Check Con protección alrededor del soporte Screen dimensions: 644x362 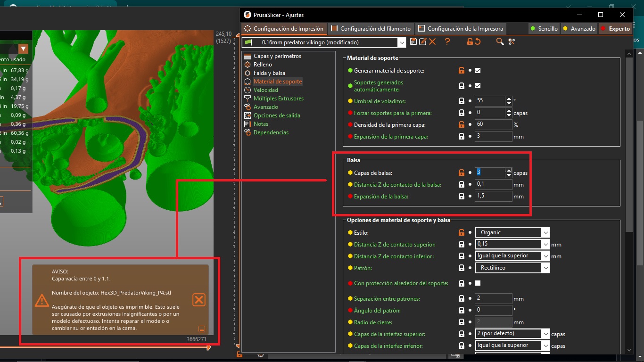point(478,283)
